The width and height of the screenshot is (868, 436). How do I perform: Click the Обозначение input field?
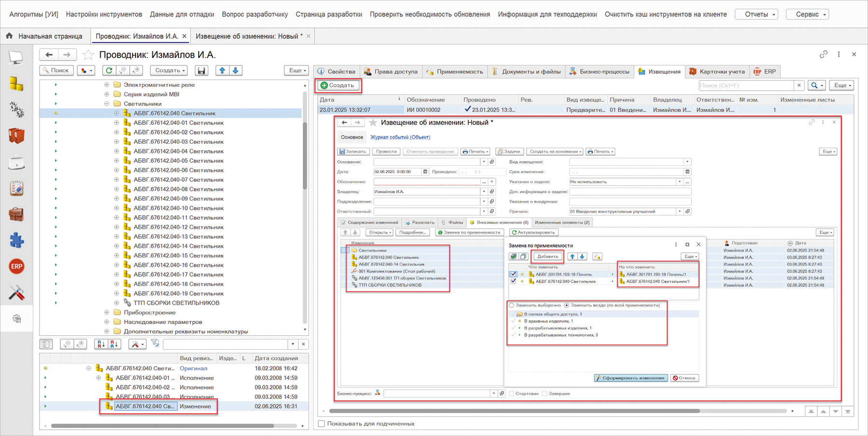click(427, 182)
